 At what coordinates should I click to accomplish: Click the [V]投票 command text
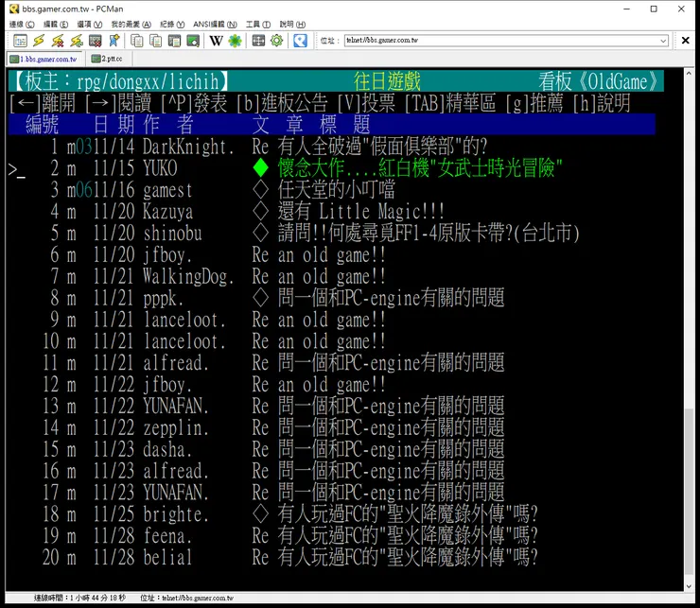click(x=366, y=103)
